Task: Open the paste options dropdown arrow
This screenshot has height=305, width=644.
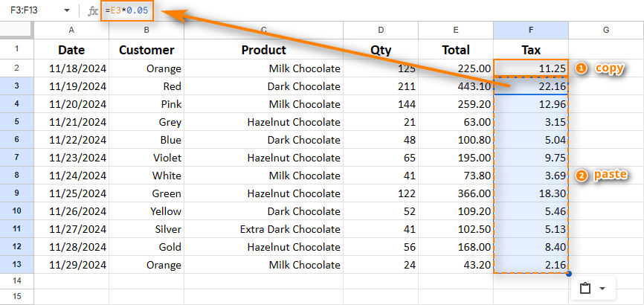Action: coord(602,289)
